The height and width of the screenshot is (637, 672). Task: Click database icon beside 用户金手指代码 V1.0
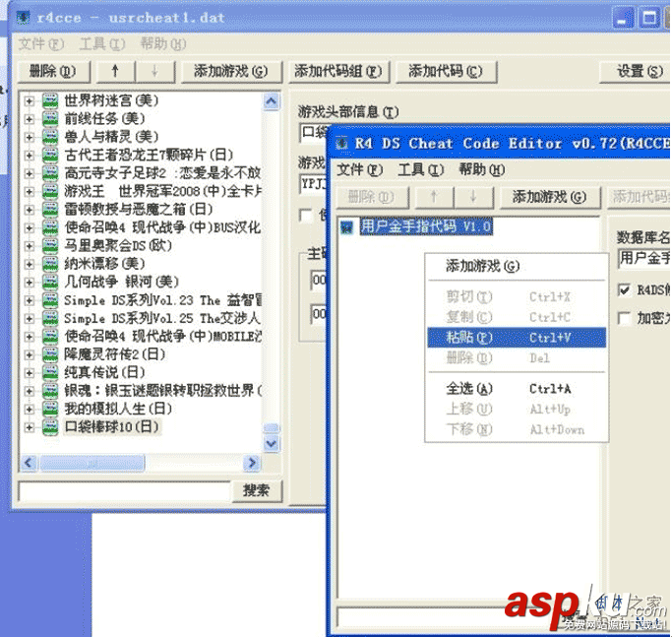pyautogui.click(x=346, y=226)
